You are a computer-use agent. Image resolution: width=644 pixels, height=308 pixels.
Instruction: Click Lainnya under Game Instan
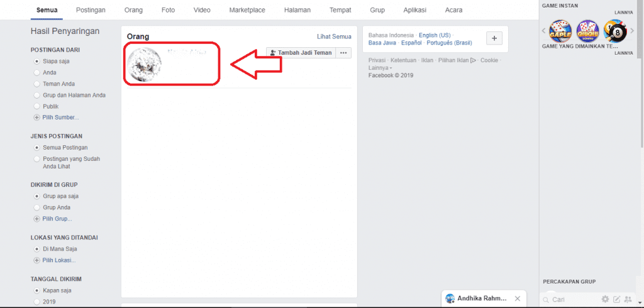(x=623, y=13)
